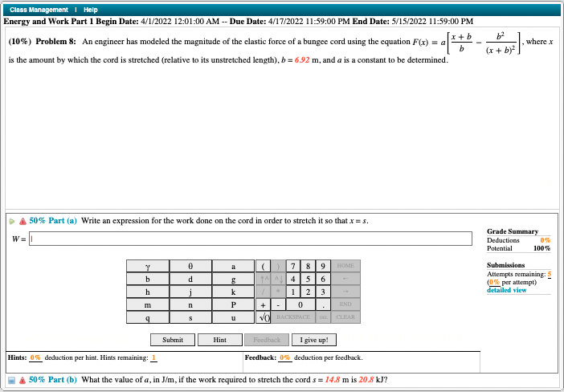Insert the minus operator
Screen dimensions: 564x392
coord(278,304)
